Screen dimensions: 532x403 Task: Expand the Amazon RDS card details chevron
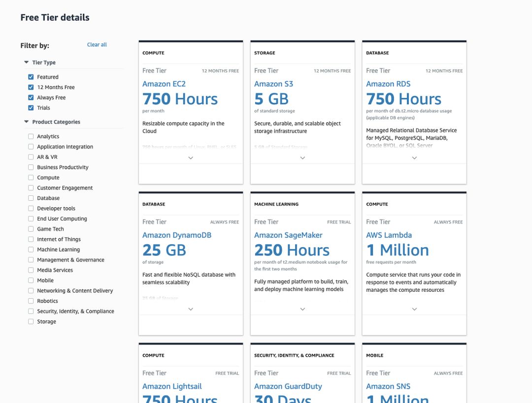414,158
